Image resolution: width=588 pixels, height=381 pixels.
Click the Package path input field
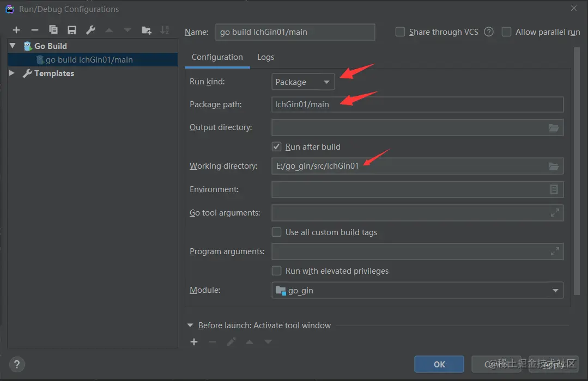[417, 105]
